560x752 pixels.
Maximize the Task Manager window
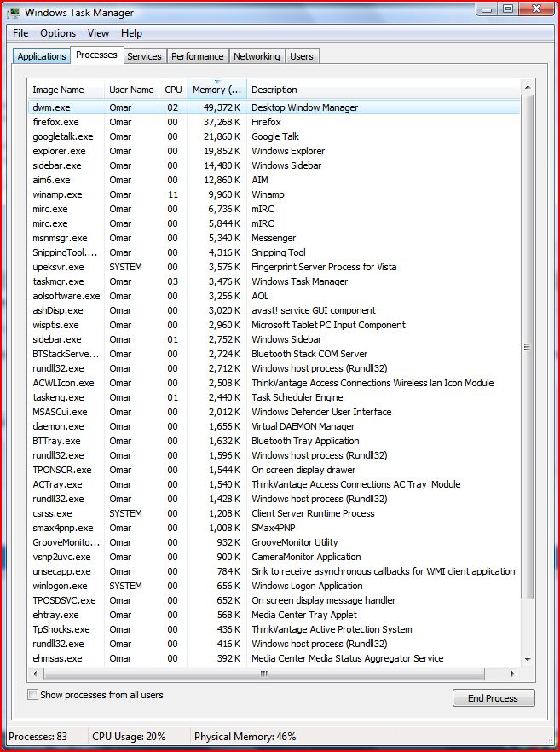(508, 9)
